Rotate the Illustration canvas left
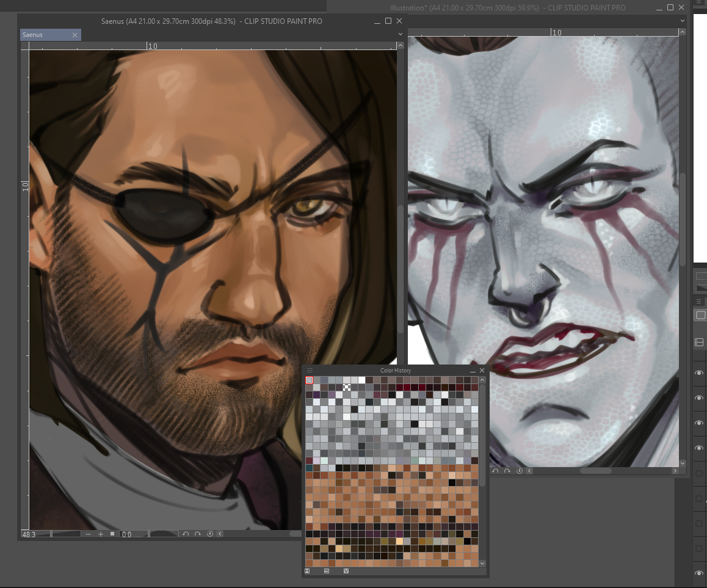The width and height of the screenshot is (707, 588). tap(495, 471)
